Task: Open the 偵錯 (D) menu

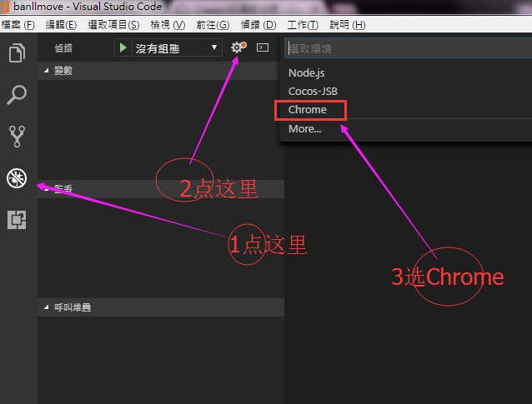Action: point(258,25)
